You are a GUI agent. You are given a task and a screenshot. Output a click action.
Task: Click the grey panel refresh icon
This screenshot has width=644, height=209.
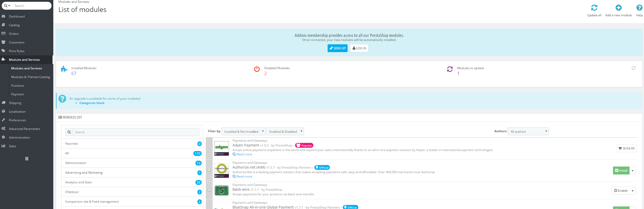click(x=633, y=68)
